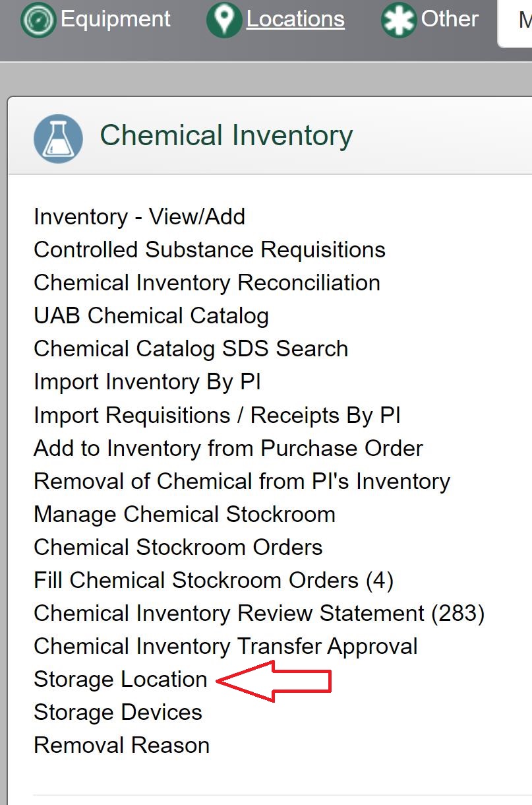532x805 pixels.
Task: Go to Storage Devices
Action: 117,712
